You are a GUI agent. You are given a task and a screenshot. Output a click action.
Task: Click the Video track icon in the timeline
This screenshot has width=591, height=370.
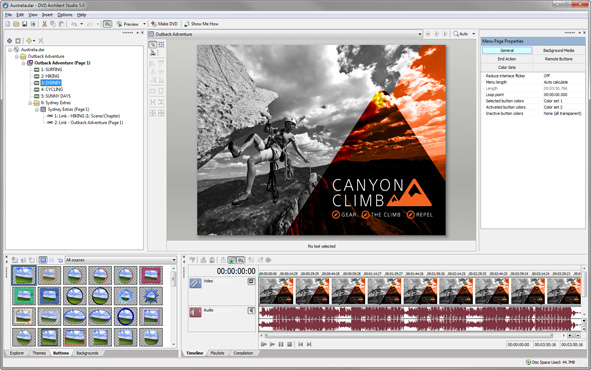[195, 283]
